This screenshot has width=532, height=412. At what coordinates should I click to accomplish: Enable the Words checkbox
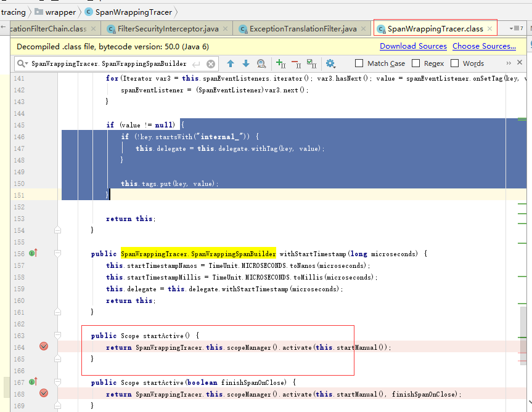point(454,63)
